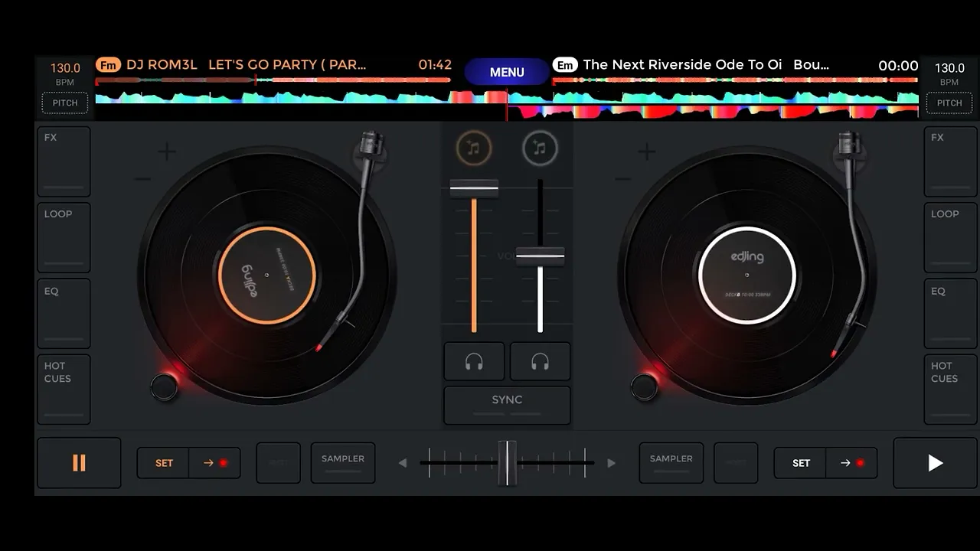This screenshot has width=980, height=551.
Task: Open right deck SAMPLER
Action: click(671, 463)
